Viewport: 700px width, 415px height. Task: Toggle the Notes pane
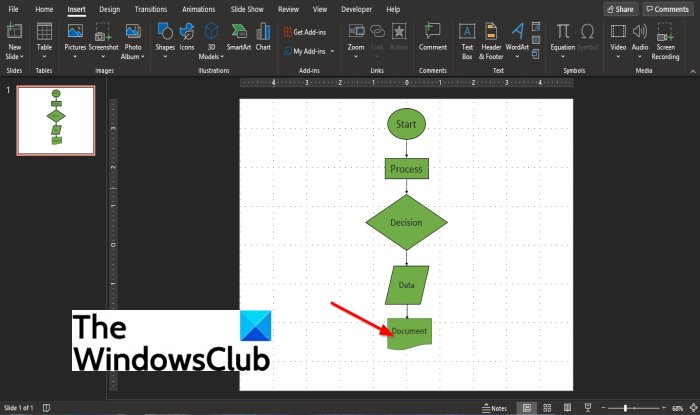coord(495,408)
